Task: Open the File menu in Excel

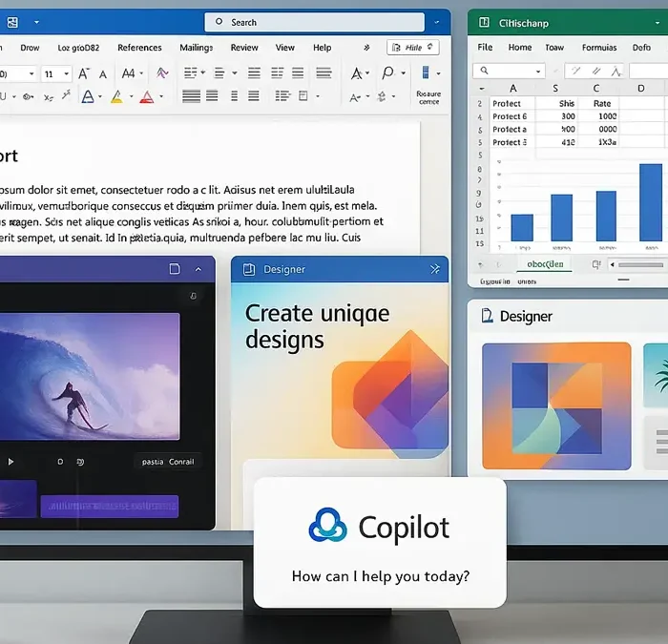Action: [485, 48]
